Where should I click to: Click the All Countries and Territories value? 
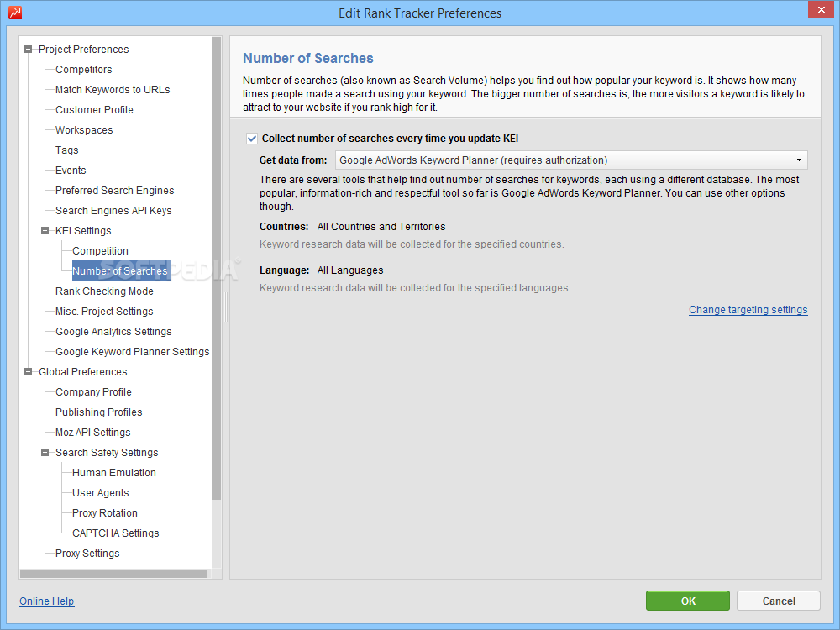pos(381,227)
